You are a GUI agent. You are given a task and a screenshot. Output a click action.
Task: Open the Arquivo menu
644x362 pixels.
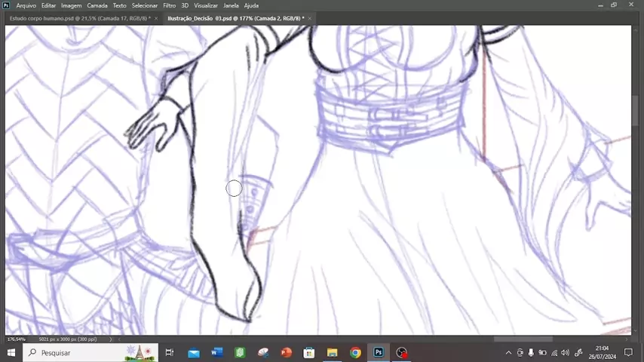[26, 5]
